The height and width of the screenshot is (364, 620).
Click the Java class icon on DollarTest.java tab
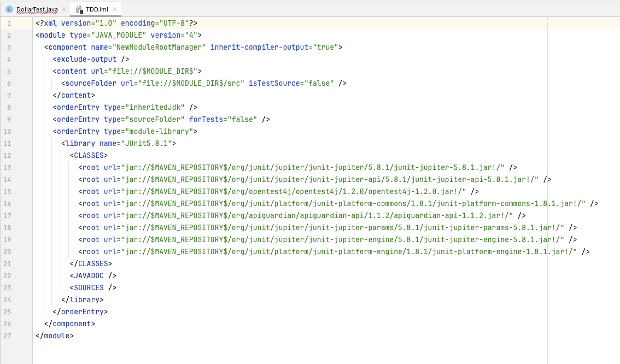[x=9, y=9]
